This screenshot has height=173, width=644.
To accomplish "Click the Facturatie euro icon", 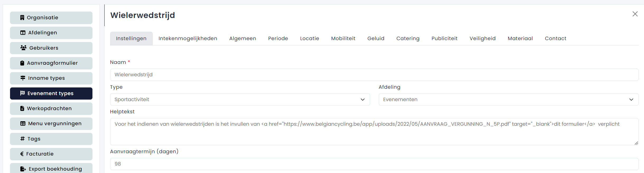I will pyautogui.click(x=22, y=154).
